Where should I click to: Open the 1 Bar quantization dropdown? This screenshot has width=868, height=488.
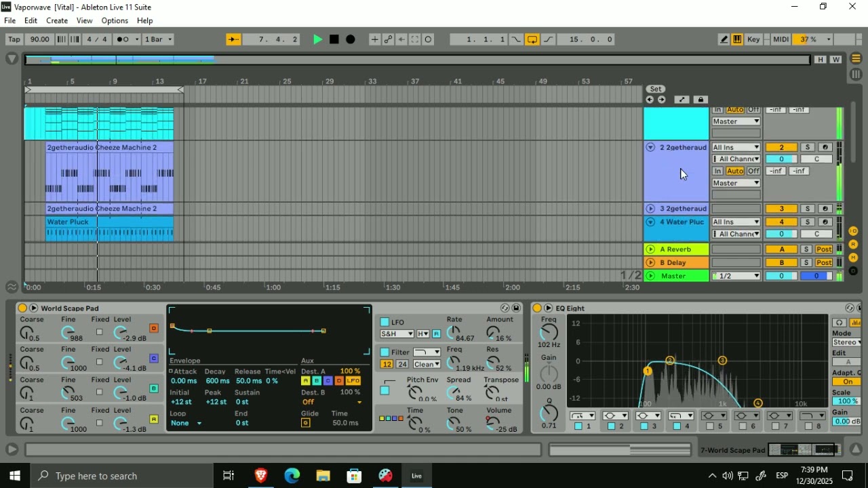[159, 39]
